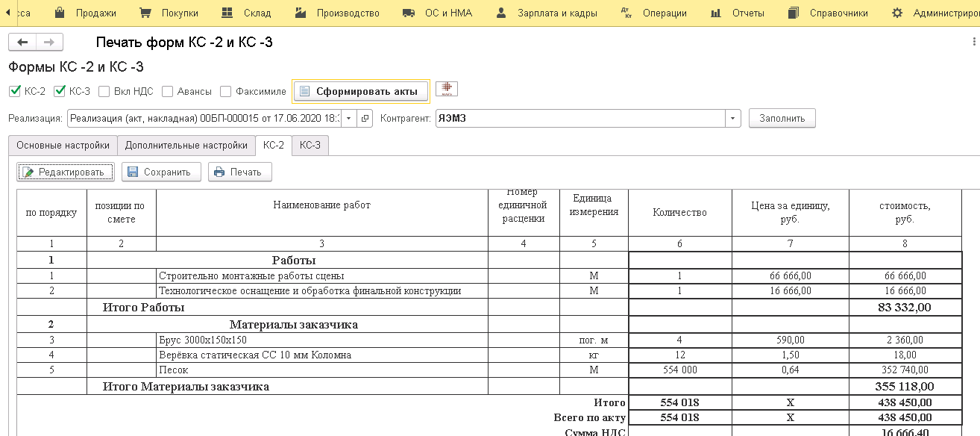Click the ОС и НМА truck icon
The width and height of the screenshot is (980, 436).
408,13
